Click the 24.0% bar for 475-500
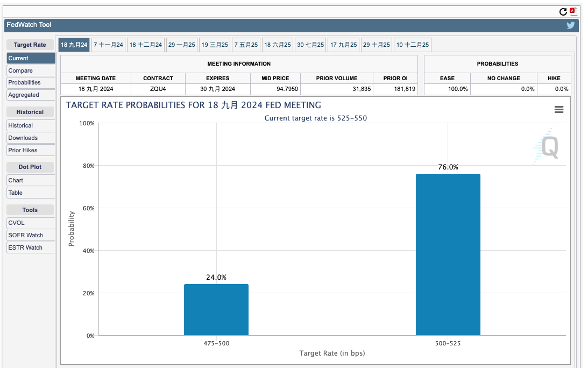This screenshot has height=368, width=588. click(216, 310)
